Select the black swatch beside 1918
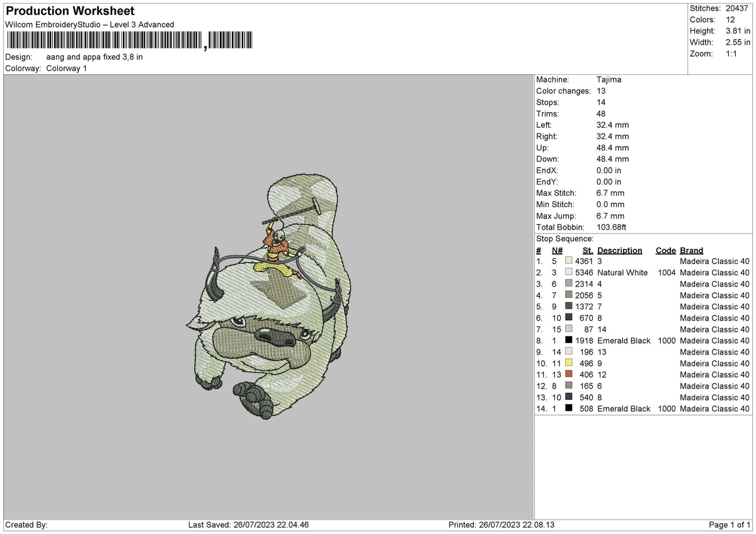Screen dimensions: 756x534 coord(569,341)
